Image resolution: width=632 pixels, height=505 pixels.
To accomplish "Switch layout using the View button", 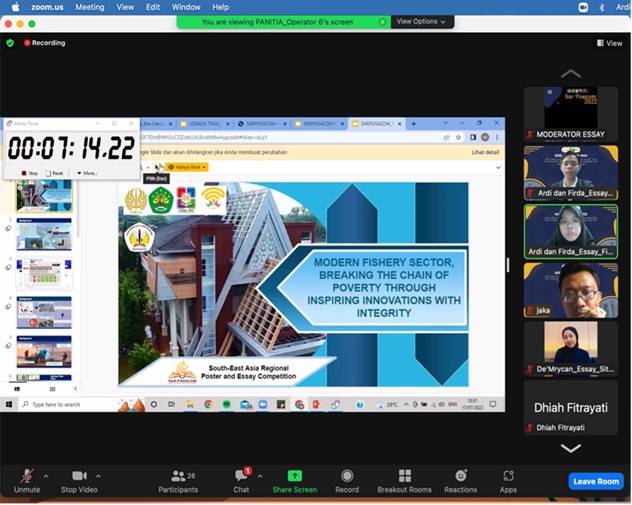I will (x=609, y=43).
